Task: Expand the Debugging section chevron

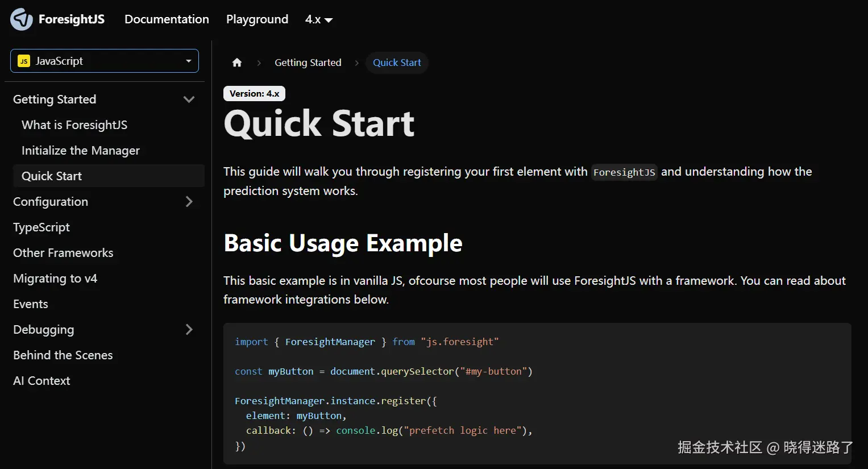Action: pyautogui.click(x=189, y=330)
